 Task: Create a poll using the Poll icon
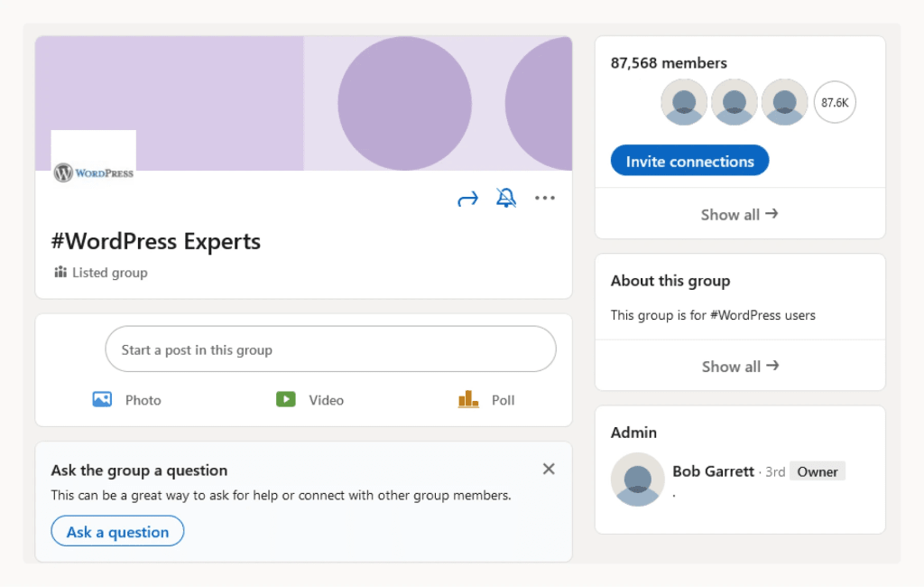(x=467, y=399)
